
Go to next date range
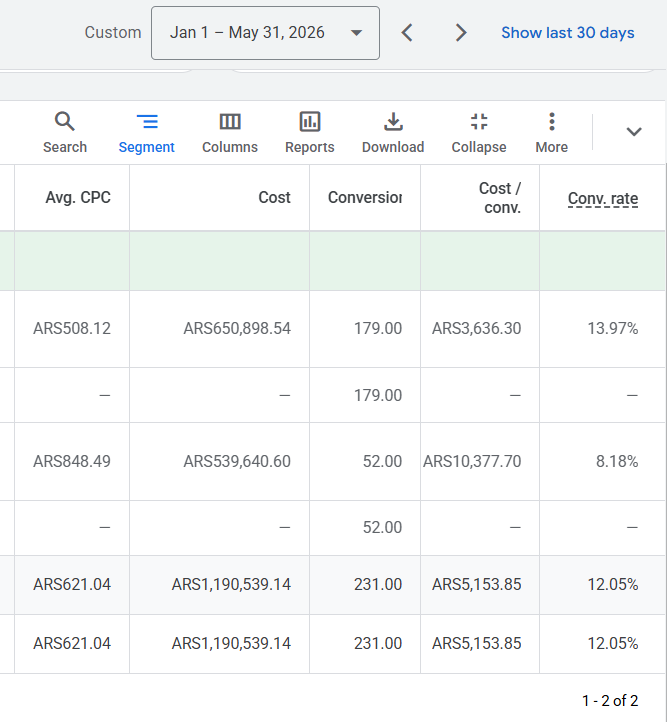461,33
